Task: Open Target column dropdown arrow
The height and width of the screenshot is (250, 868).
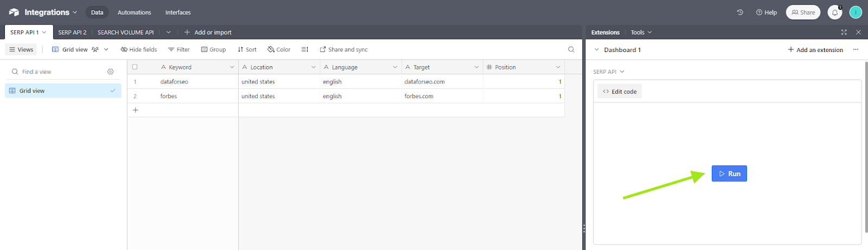Action: click(476, 67)
